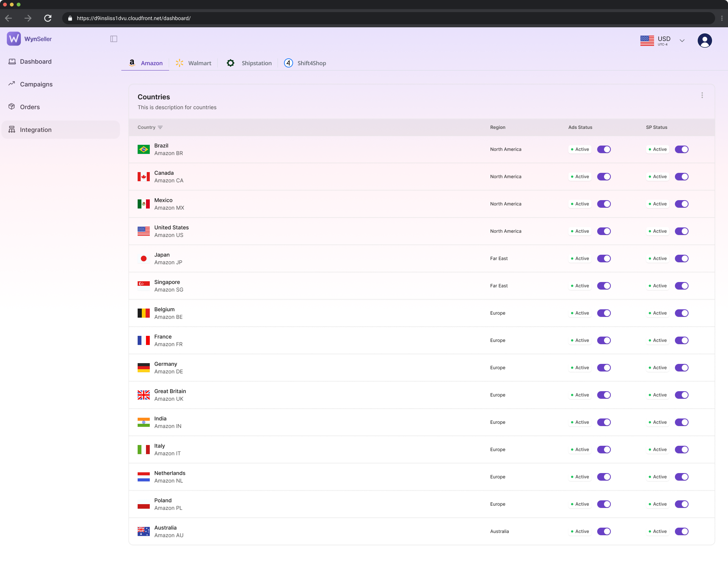Click 'Far East' region in Japan row

point(499,259)
